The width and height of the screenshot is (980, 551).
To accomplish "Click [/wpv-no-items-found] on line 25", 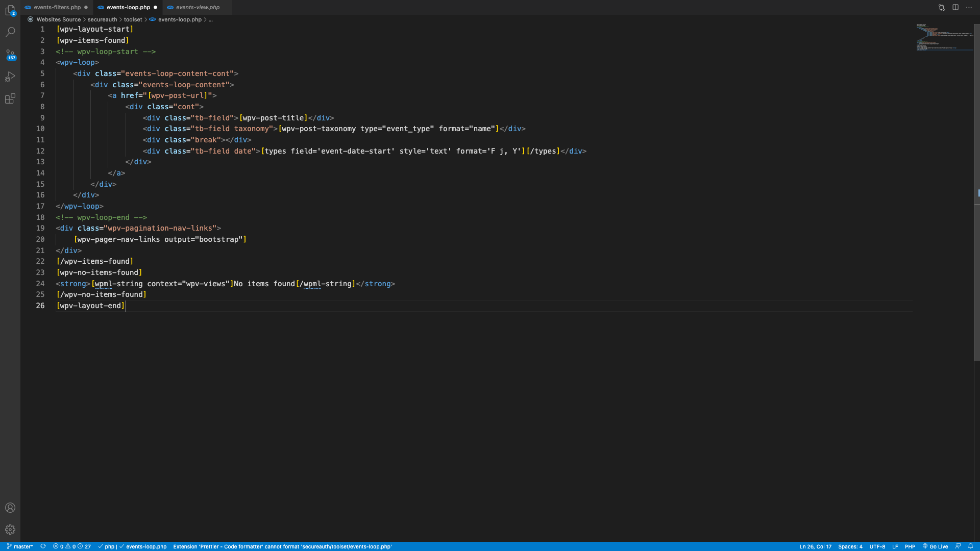I will [101, 294].
